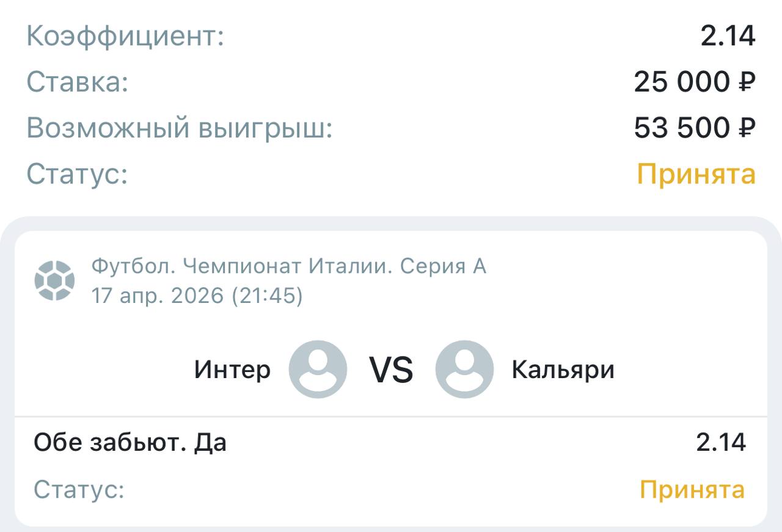This screenshot has width=782, height=532.
Task: Select the 25 000 ₽ stake amount
Action: (695, 82)
